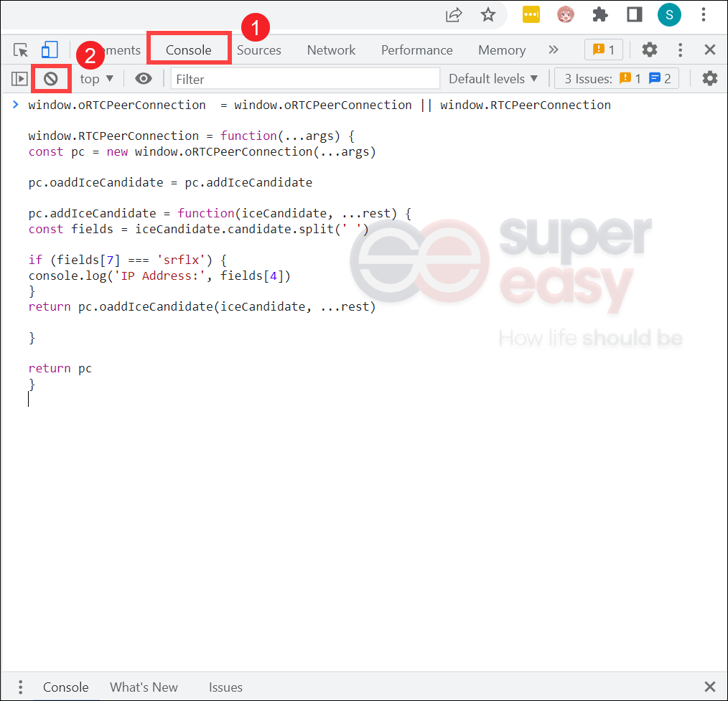The height and width of the screenshot is (701, 728).
Task: Switch to the Sources tab
Action: point(259,50)
